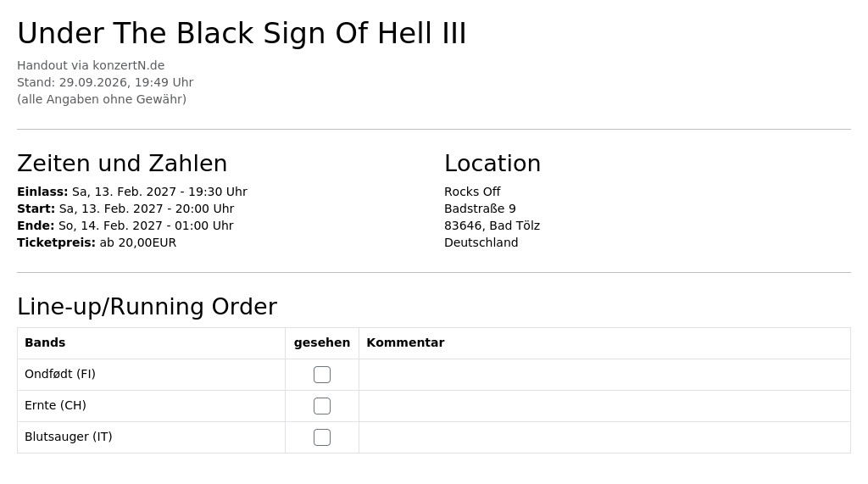Click the Ernte (CH) band name
Screen dimensions: 868x484
tap(55, 405)
